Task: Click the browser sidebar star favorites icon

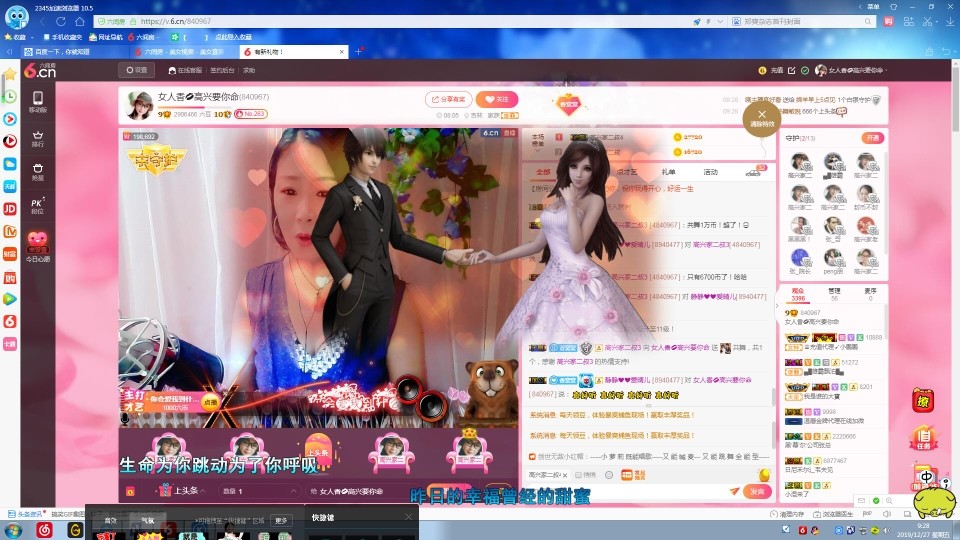Action: (10, 75)
